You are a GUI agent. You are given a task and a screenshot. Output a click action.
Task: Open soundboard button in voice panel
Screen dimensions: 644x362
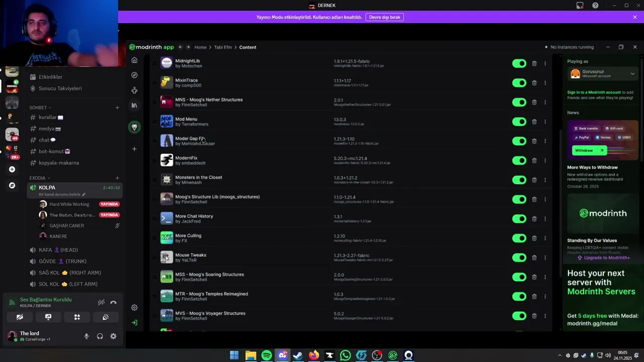[106, 317]
